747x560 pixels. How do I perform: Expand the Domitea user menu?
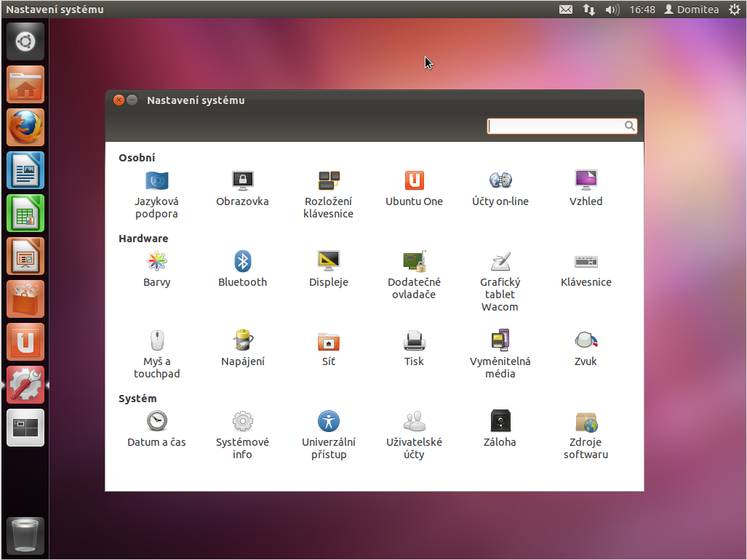(x=691, y=9)
